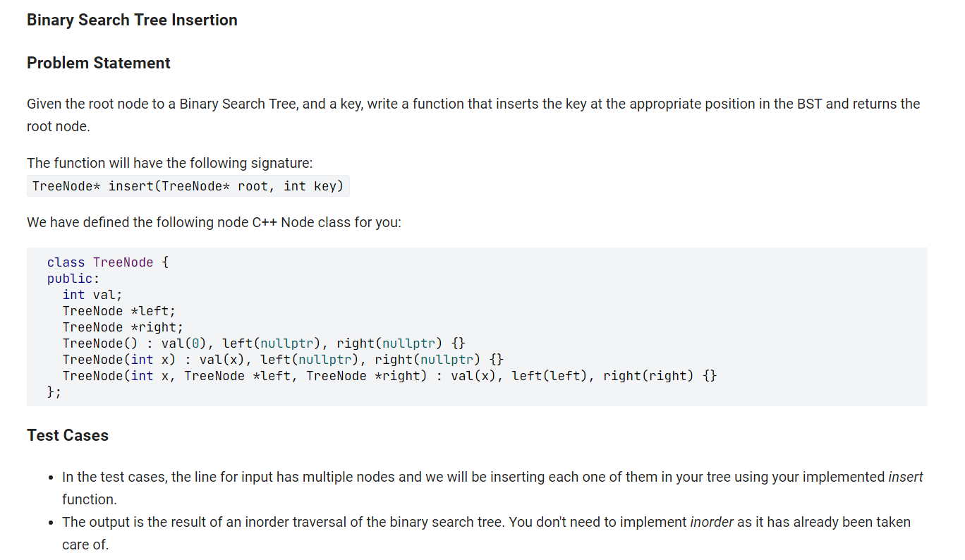This screenshot has height=560, width=965.
Task: Click the three-argument TreeNode constructor line
Action: click(x=388, y=375)
